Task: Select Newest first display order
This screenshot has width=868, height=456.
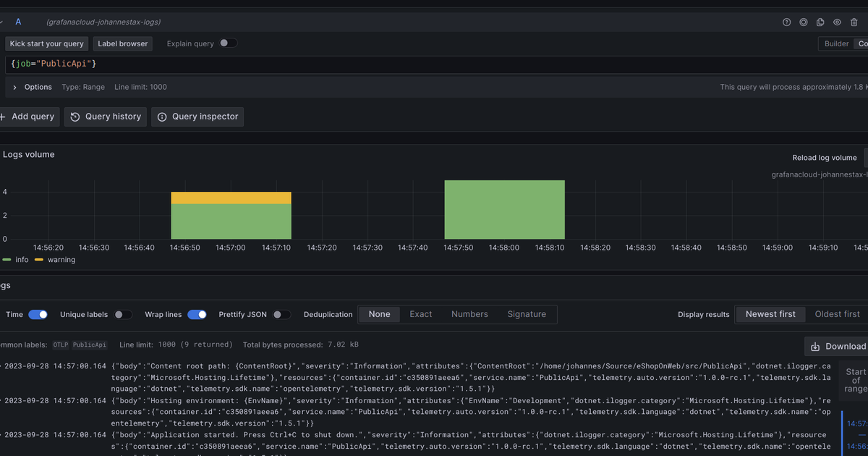Action: tap(770, 314)
